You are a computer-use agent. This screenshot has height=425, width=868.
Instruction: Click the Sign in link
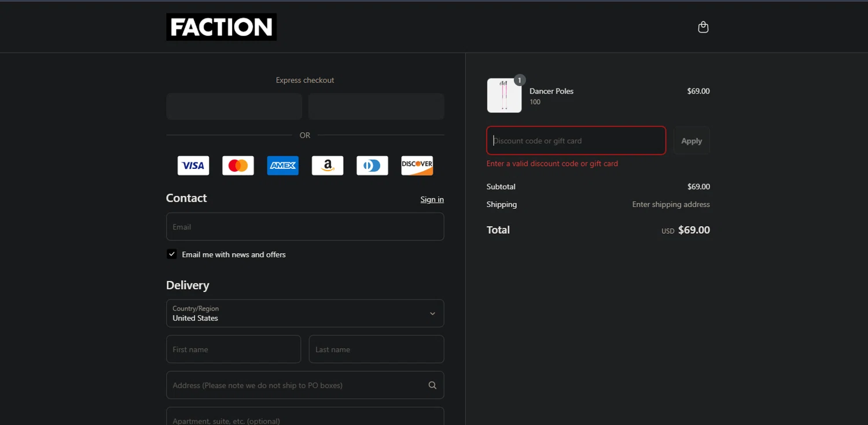tap(432, 199)
